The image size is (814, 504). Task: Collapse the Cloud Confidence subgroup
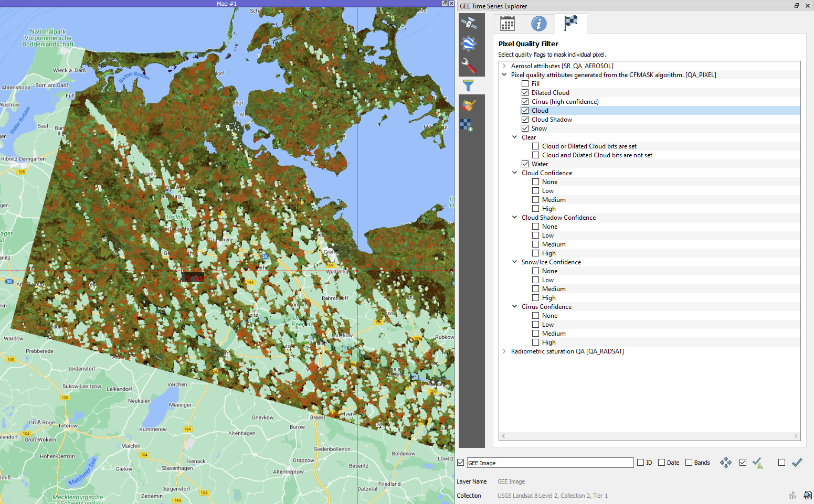point(515,173)
